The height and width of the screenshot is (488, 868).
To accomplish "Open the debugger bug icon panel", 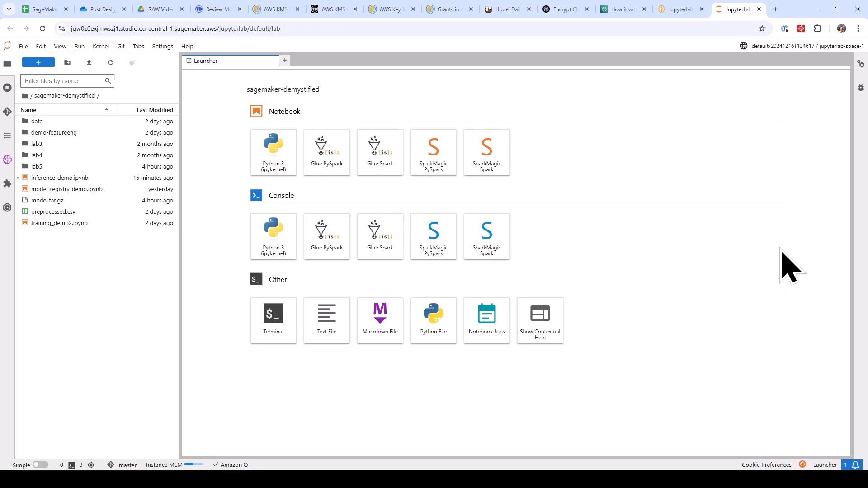I will (861, 88).
